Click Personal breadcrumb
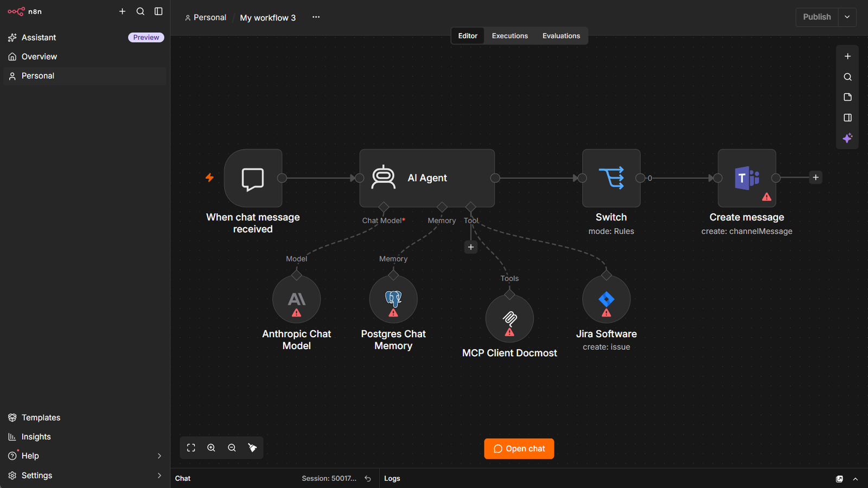The image size is (868, 488). click(x=206, y=17)
